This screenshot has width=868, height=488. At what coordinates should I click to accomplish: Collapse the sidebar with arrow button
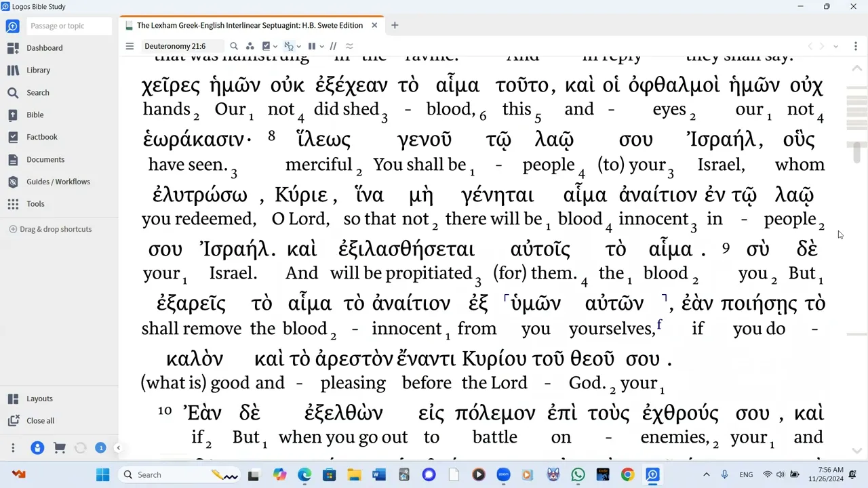[x=118, y=448]
